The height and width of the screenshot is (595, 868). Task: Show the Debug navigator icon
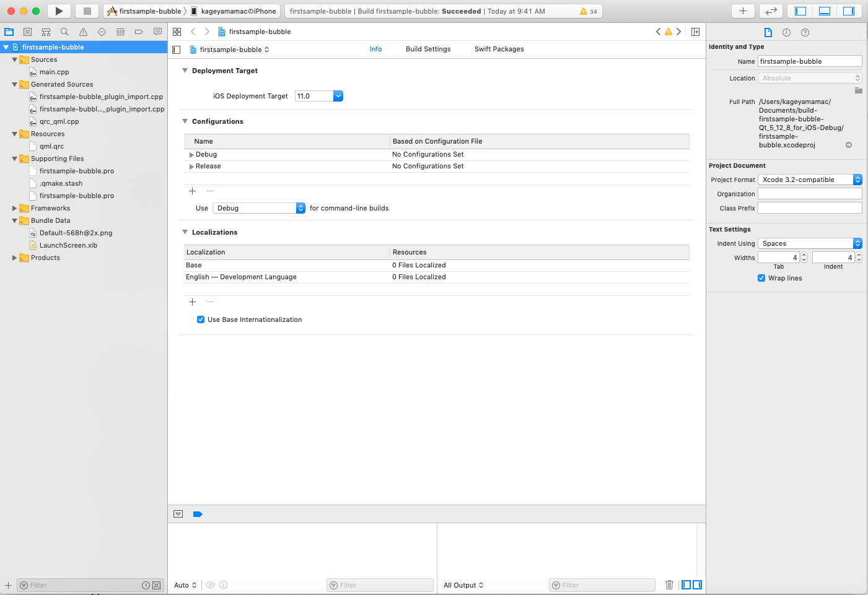point(120,32)
